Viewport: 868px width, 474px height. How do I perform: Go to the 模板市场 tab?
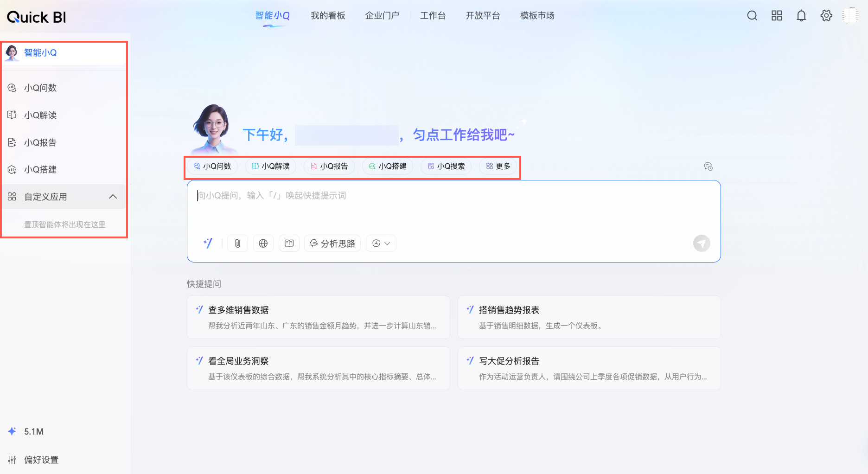tap(537, 16)
